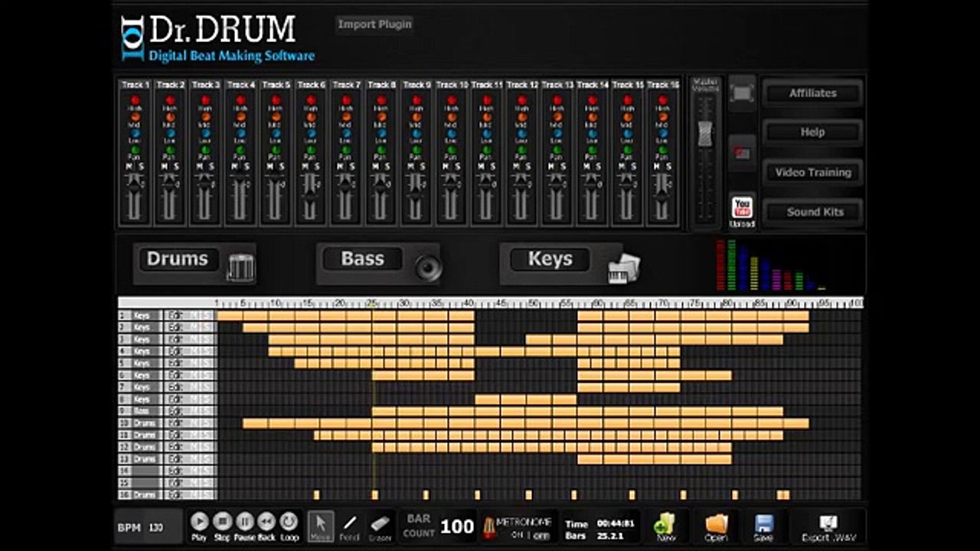Click the metronome icon
The height and width of the screenshot is (551, 980).
(x=488, y=527)
